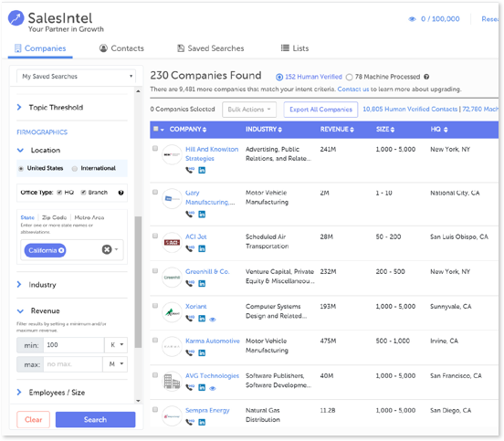Click the phone icon for Sempra Energy
504x441 pixels.
point(190,422)
